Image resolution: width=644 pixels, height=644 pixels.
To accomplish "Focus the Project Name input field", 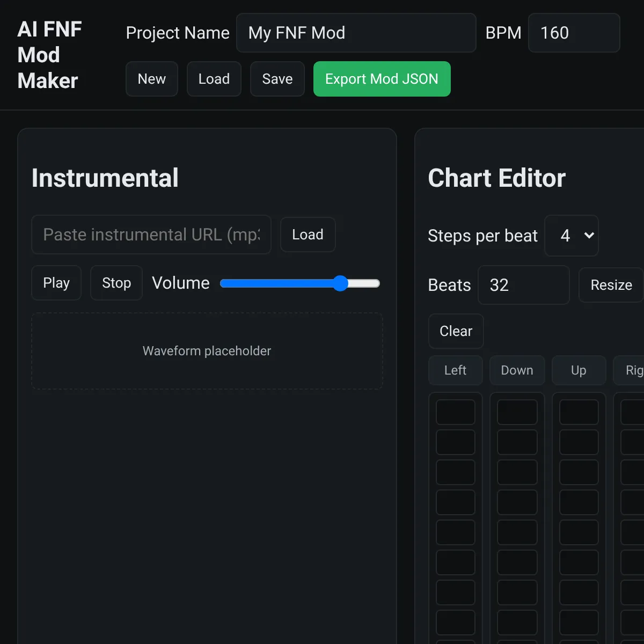I will coord(356,33).
